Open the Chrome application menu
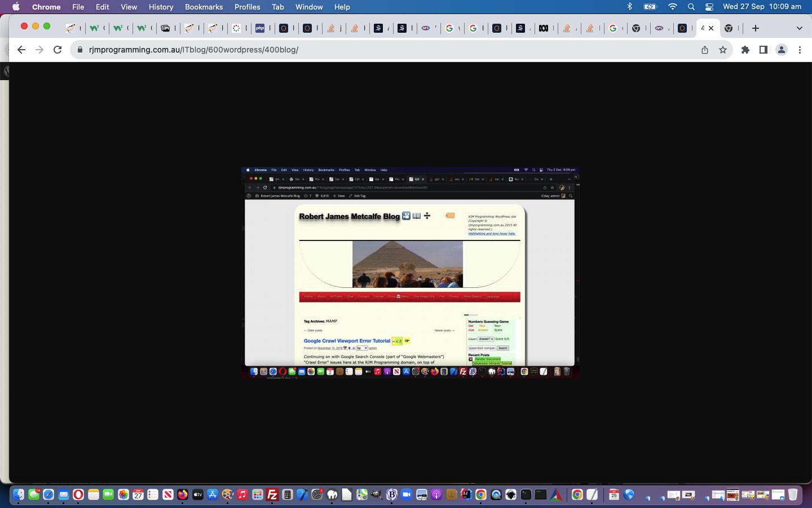Viewport: 812px width, 508px height. 46,7
